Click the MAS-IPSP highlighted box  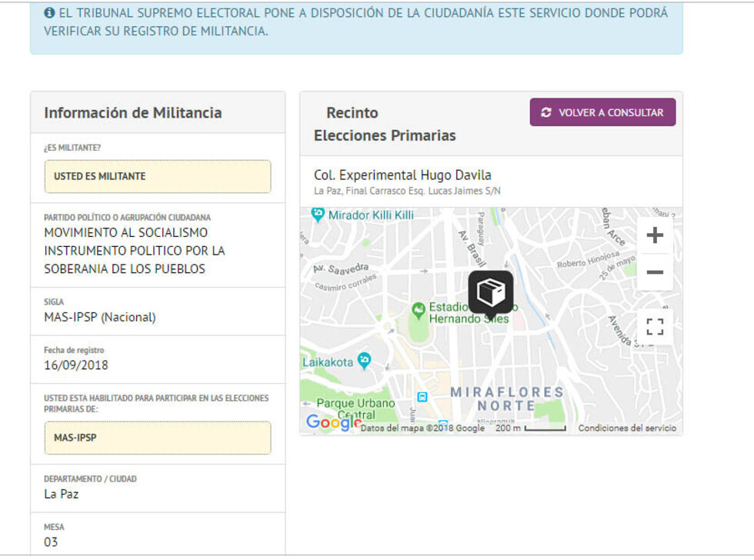158,438
